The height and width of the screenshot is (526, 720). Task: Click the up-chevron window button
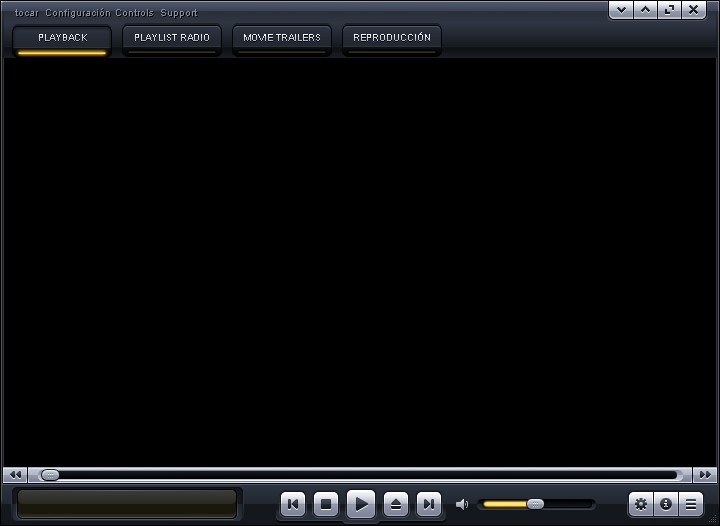[x=646, y=10]
